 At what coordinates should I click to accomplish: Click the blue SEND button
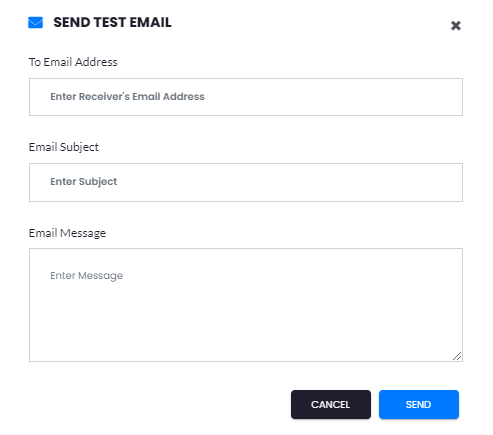(419, 404)
